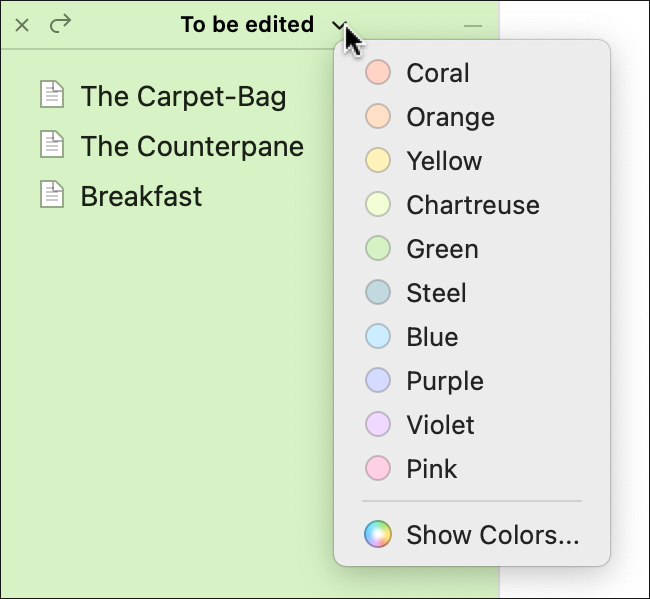Choose Blue from the color list
The width and height of the screenshot is (650, 599).
(432, 337)
